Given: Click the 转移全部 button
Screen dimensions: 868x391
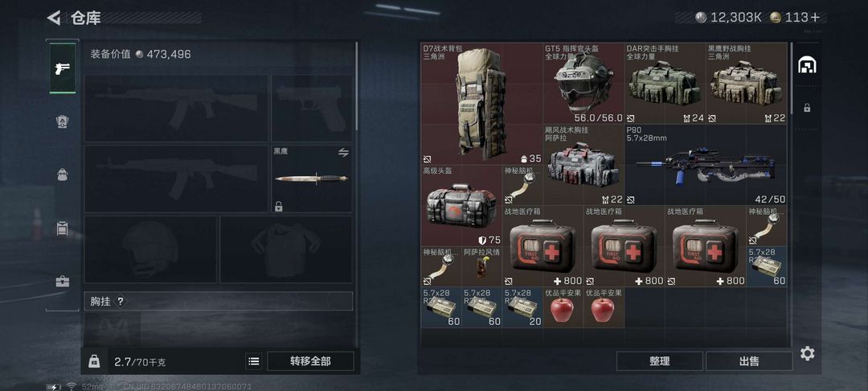Looking at the screenshot, I should [310, 361].
